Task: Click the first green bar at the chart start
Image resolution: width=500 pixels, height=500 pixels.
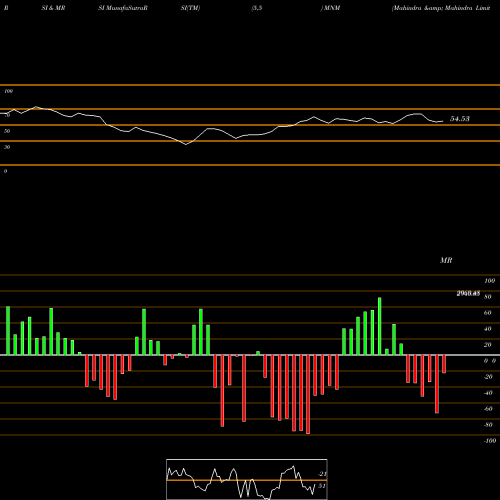Action: (8, 331)
